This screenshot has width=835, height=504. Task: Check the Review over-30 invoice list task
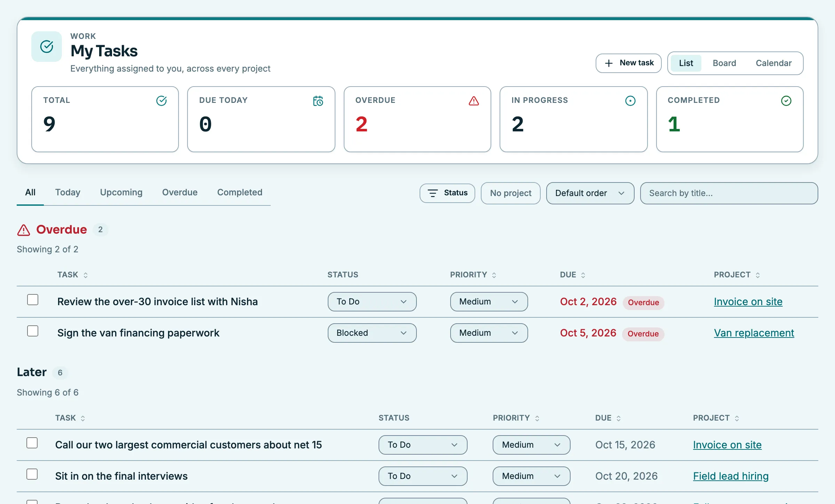pos(33,300)
